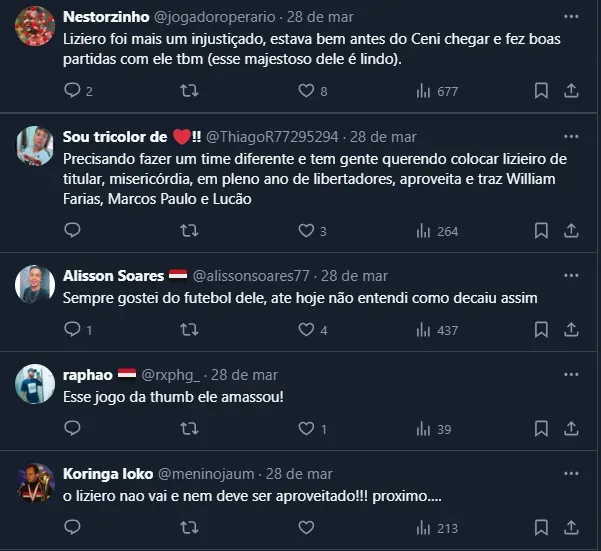Screen dimensions: 601x551
Task: Open Alisson Soares' profile picture
Action: pos(35,284)
